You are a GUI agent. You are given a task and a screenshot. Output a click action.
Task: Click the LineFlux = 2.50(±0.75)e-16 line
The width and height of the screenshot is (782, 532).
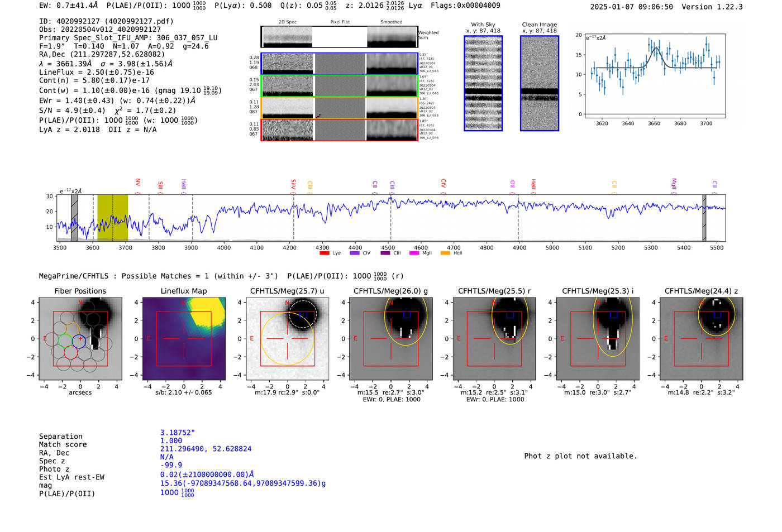(x=97, y=72)
